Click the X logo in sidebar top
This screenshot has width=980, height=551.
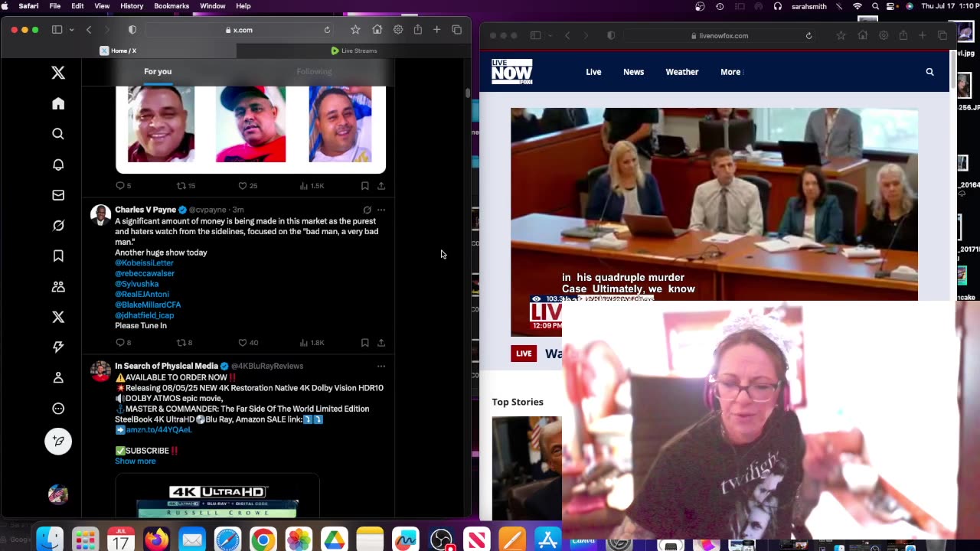coord(58,73)
